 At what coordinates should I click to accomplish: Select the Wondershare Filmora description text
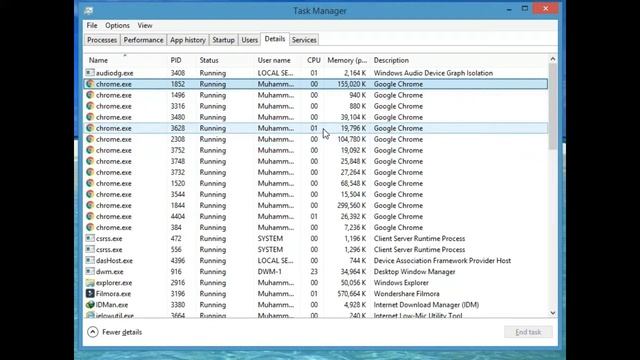(x=407, y=293)
